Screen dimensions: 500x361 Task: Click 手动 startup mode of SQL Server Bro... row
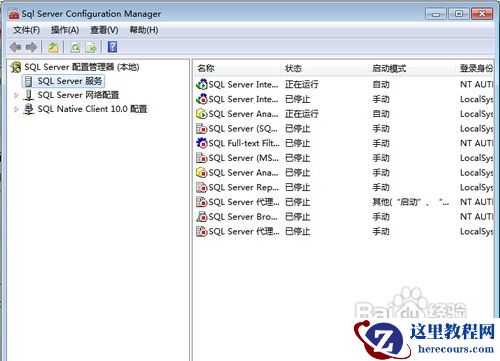click(x=381, y=217)
